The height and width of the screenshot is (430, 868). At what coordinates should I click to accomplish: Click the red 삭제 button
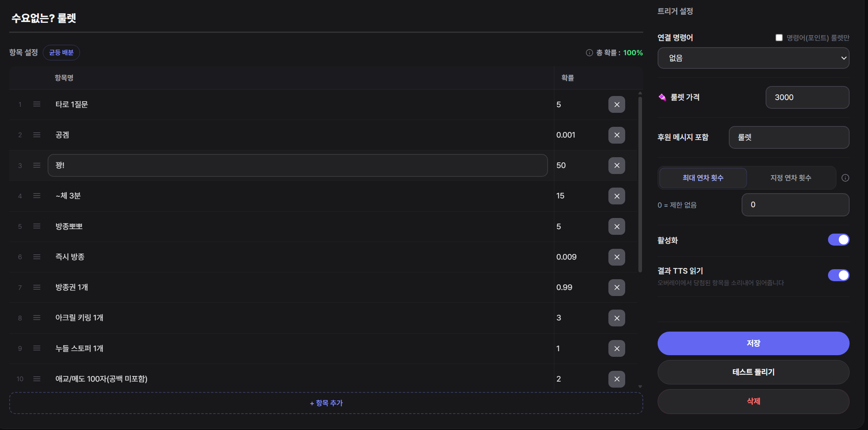click(753, 401)
